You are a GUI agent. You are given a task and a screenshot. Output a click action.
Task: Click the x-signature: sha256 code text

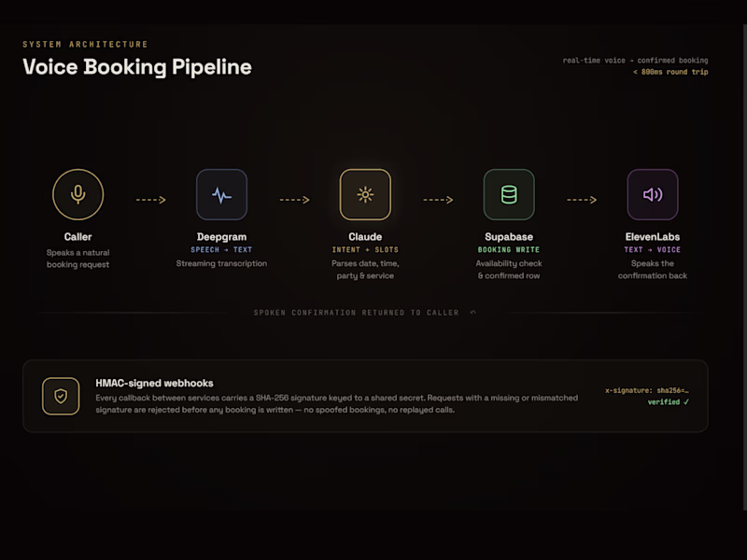(647, 390)
